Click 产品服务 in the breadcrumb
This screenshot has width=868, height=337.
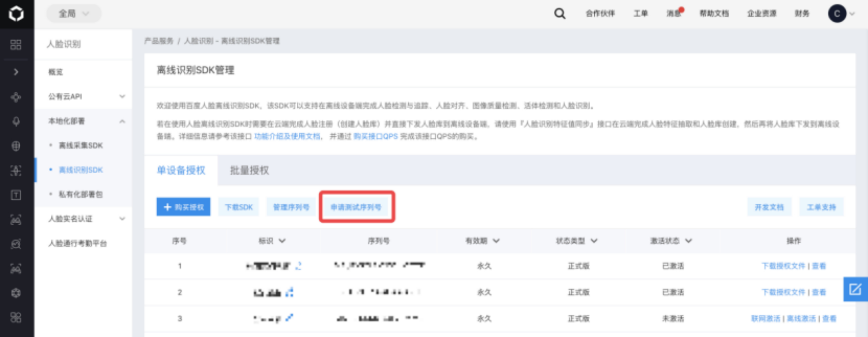click(x=159, y=41)
